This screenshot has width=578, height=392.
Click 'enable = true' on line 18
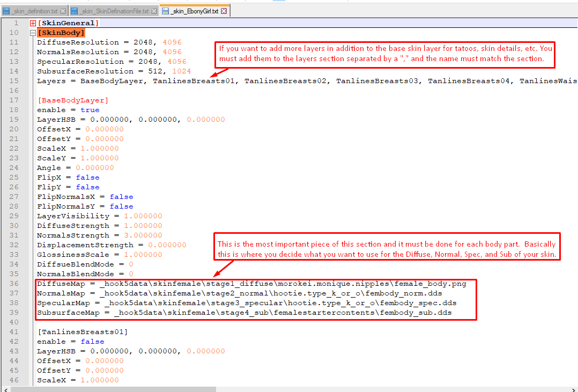68,110
